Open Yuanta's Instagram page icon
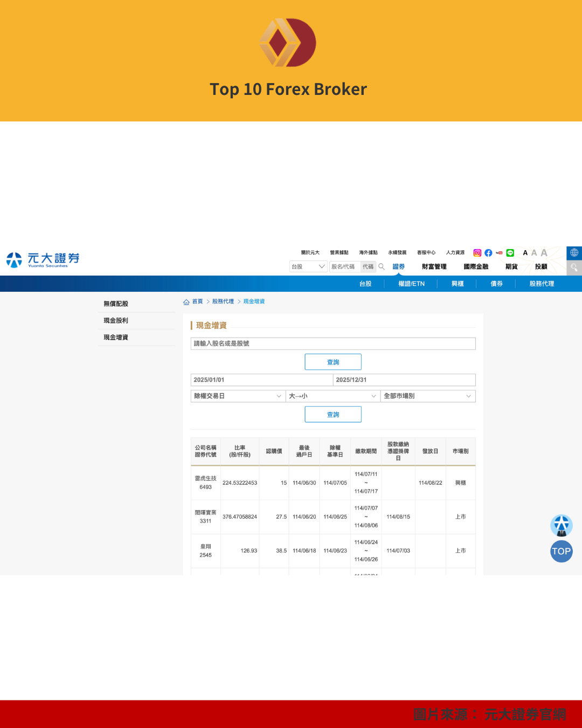 [477, 253]
